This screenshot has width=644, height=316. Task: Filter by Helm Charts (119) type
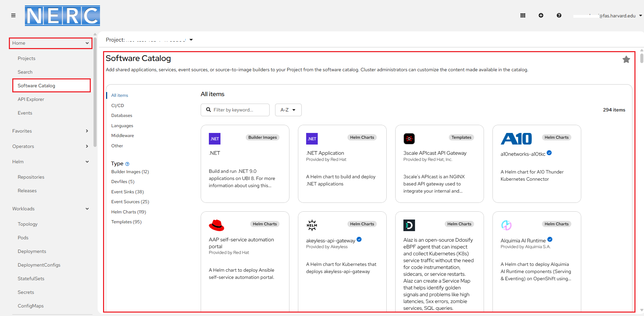click(128, 212)
